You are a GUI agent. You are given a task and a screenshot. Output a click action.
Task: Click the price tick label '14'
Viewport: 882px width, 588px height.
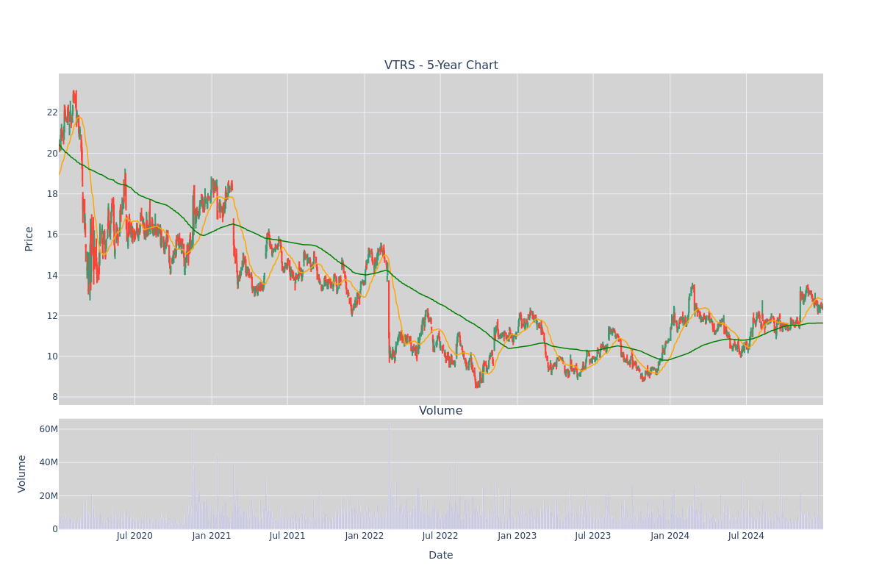point(52,275)
